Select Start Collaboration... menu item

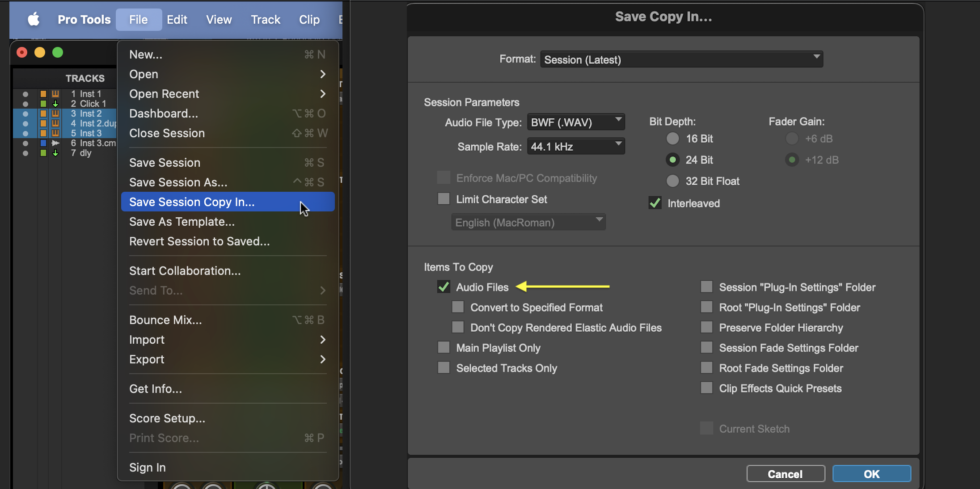pos(228,271)
